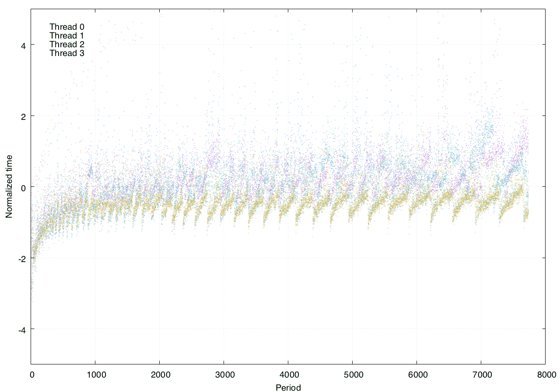560x392 pixels.
Task: Click the y-axis tick label -4
Action: [x=22, y=329]
